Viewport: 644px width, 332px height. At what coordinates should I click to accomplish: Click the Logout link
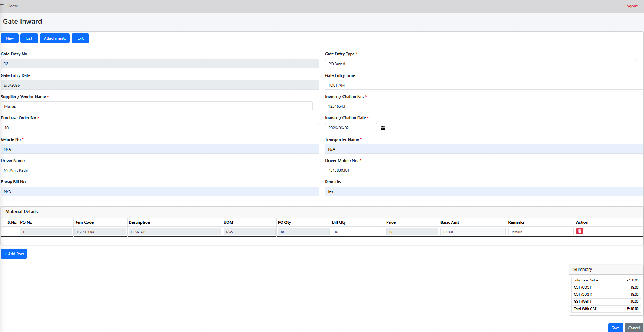631,6
